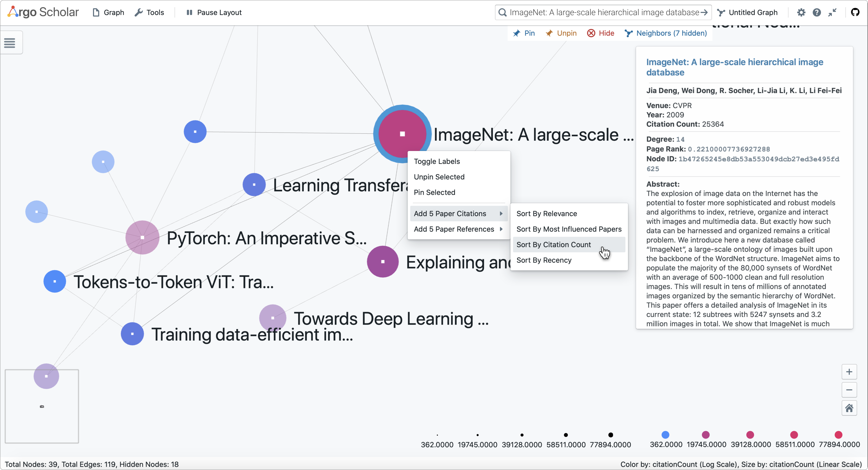
Task: Click color legend swatch 39128.0000
Action: (750, 435)
